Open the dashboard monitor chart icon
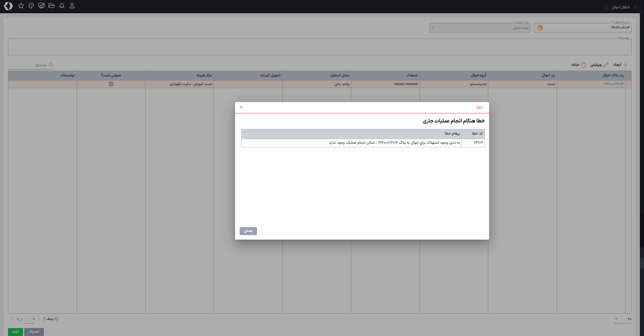This screenshot has width=644, height=336. point(42,6)
